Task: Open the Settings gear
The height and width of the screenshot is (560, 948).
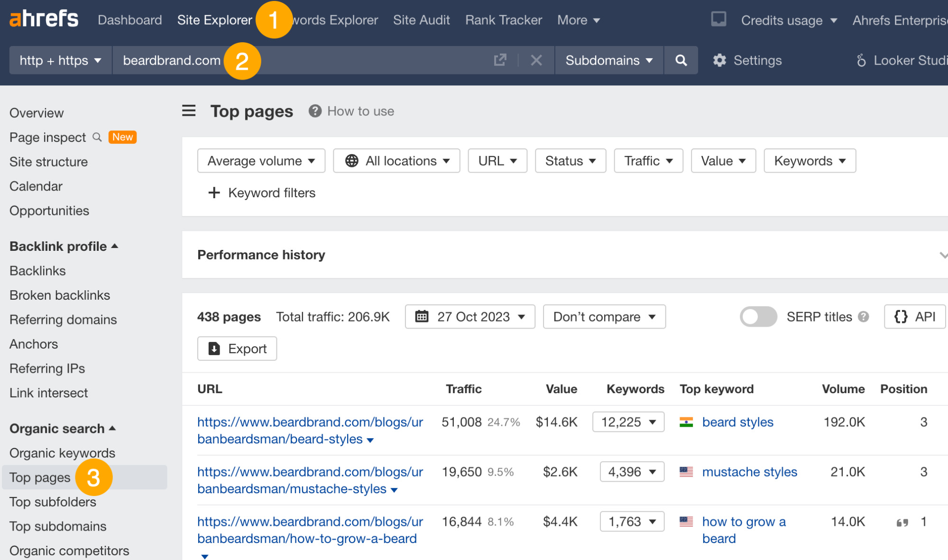Action: click(720, 60)
